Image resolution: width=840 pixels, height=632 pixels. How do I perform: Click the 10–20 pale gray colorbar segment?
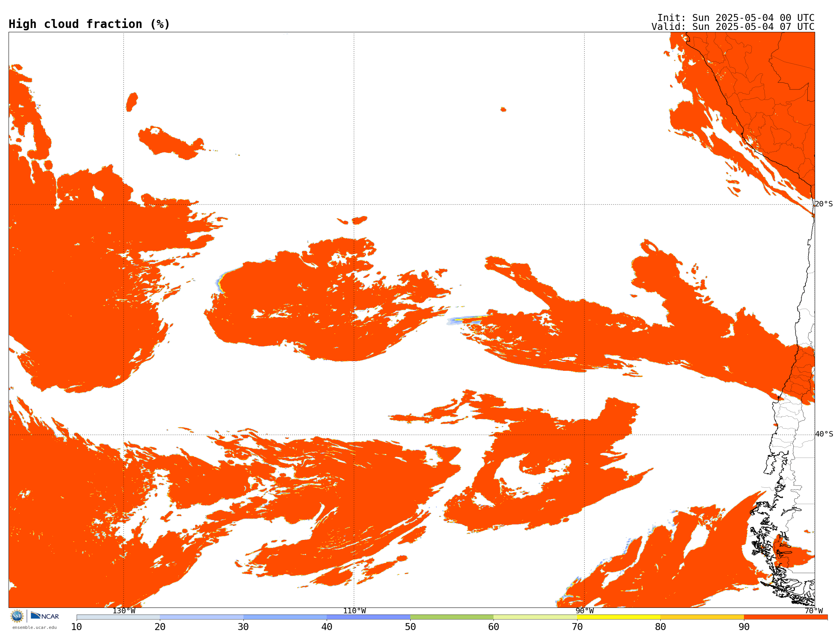pos(118,617)
